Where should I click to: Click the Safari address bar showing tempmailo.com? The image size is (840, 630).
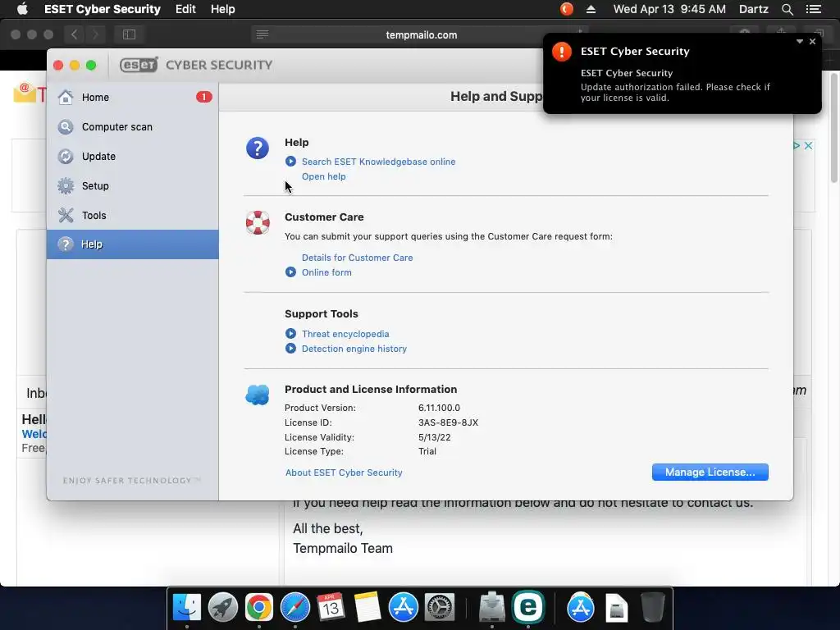421,34
